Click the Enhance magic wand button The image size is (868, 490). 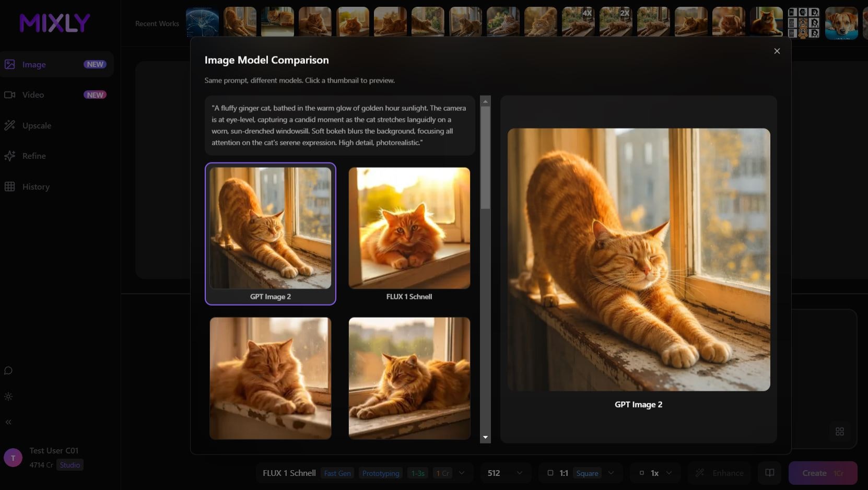tap(719, 473)
